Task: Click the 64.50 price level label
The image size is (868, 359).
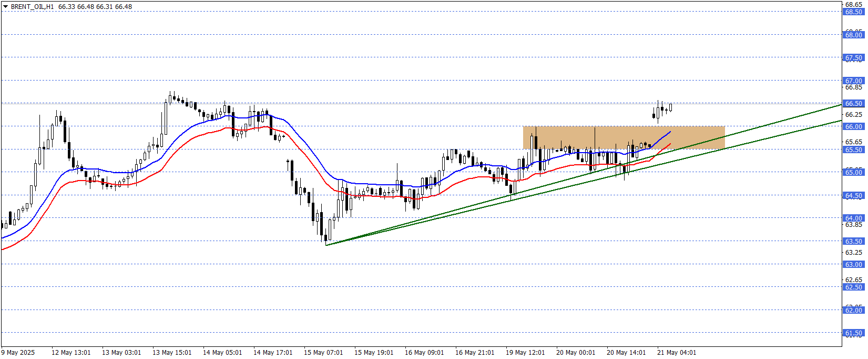Action: [853, 196]
